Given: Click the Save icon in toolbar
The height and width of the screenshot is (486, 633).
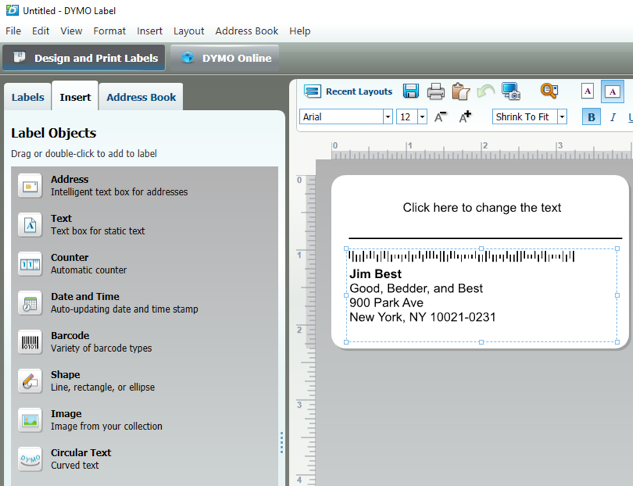Looking at the screenshot, I should [411, 92].
